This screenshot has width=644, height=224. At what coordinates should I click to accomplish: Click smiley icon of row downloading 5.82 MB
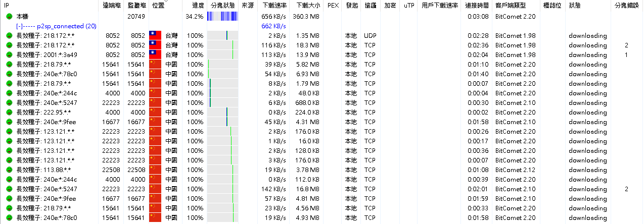(9, 65)
